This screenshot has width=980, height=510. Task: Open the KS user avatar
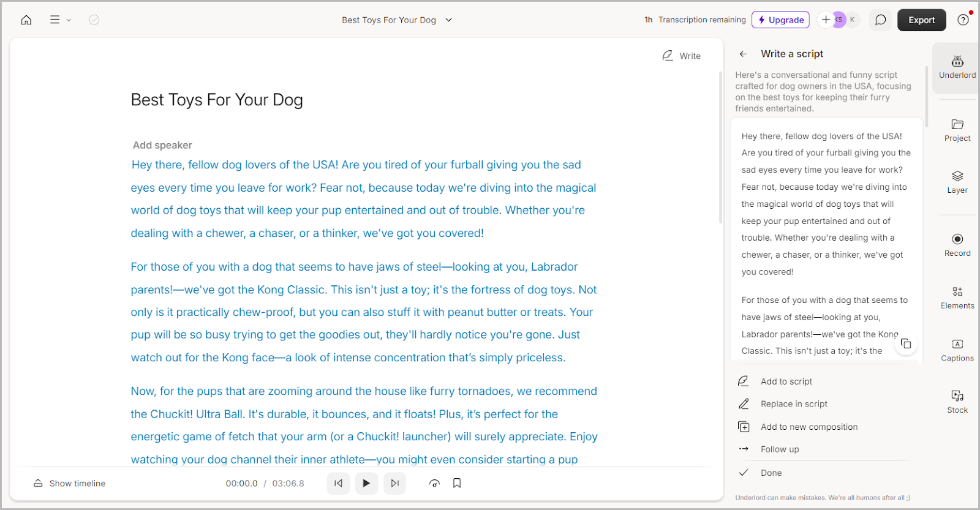(x=839, y=20)
